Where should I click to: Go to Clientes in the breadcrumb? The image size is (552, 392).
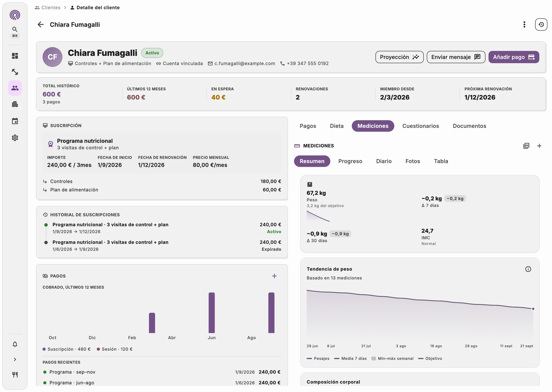click(x=47, y=7)
